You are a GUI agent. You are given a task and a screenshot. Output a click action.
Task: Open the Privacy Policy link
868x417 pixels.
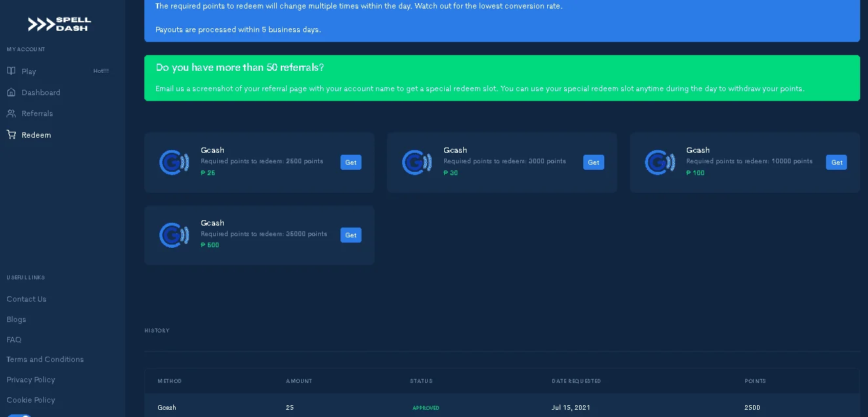31,380
